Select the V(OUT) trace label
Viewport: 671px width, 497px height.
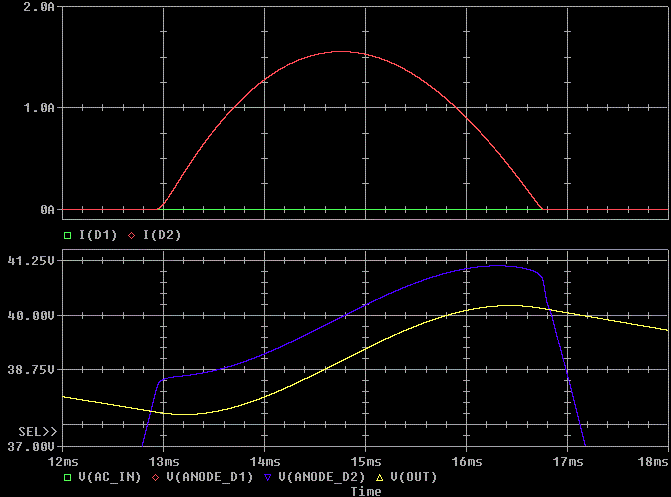click(413, 477)
